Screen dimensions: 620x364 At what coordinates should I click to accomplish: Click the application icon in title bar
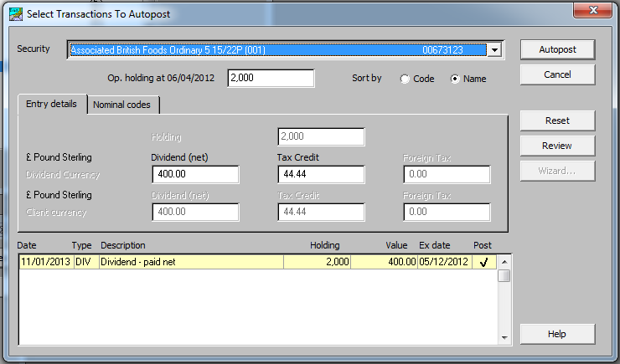click(16, 14)
